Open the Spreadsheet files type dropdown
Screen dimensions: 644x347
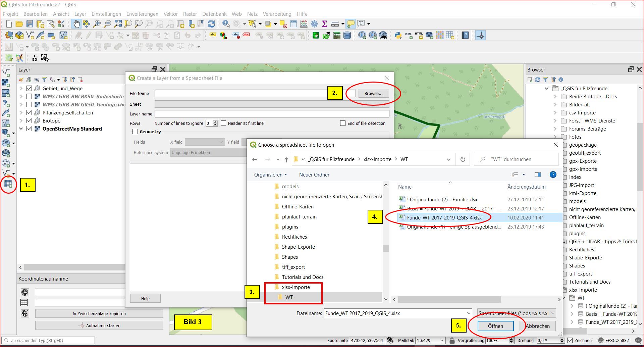pos(516,313)
